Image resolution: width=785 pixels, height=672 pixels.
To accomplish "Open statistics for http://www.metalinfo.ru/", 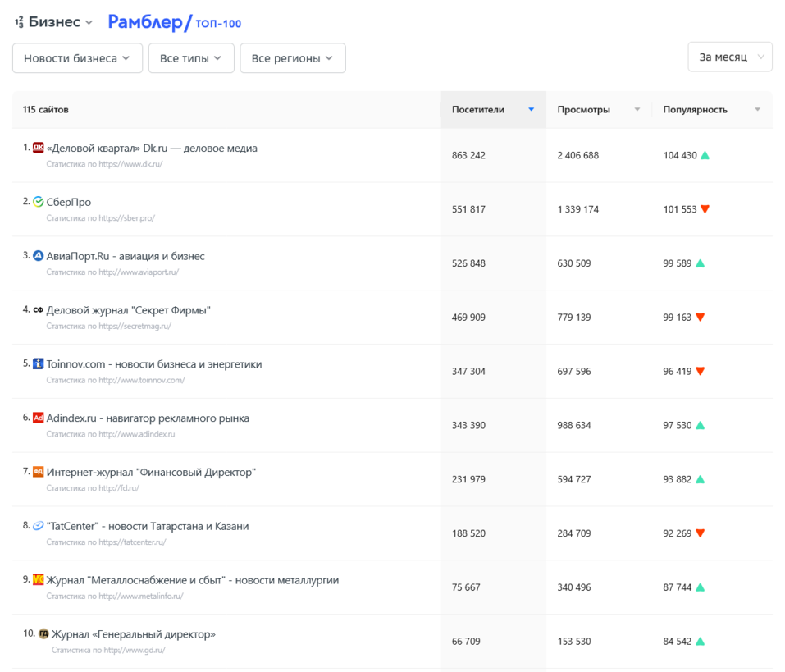I will coord(115,597).
